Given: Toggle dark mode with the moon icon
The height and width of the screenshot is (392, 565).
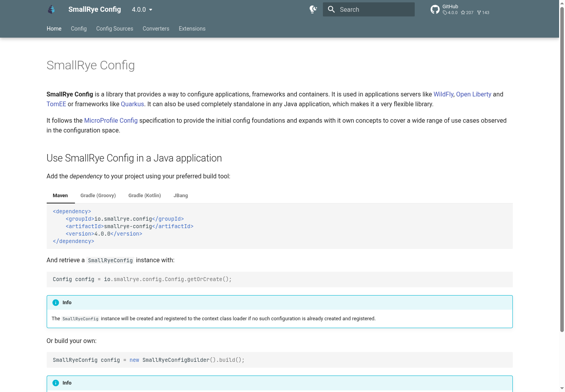Looking at the screenshot, I should 313,9.
